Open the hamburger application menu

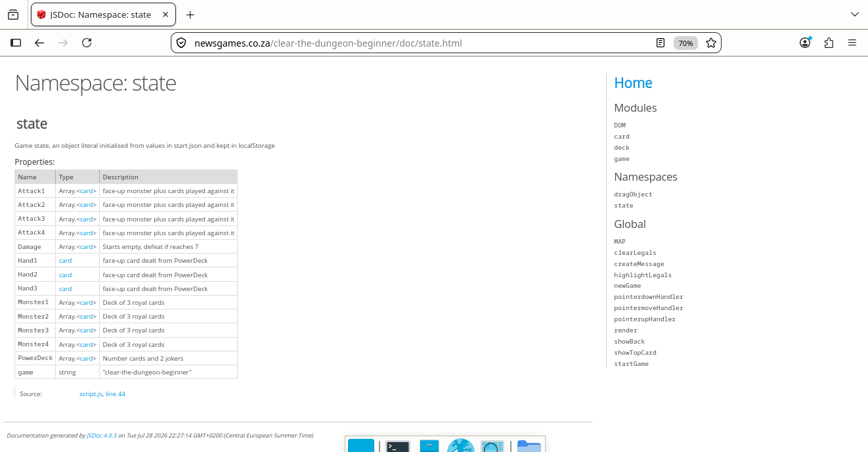pos(852,43)
